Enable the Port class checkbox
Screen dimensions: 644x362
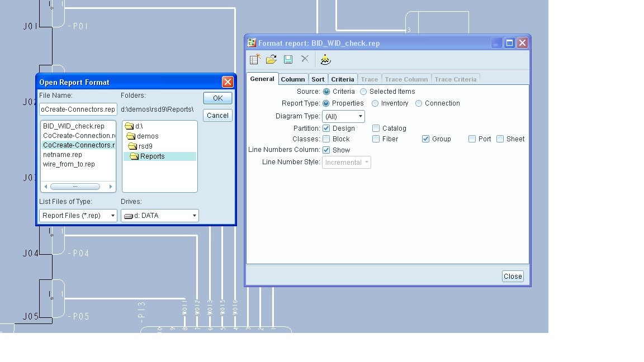click(472, 139)
